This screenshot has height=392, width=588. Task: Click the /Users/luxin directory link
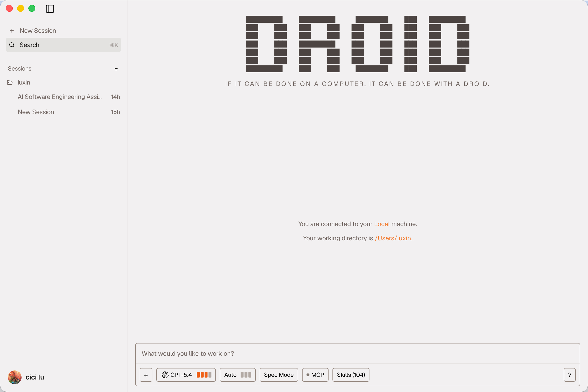393,238
